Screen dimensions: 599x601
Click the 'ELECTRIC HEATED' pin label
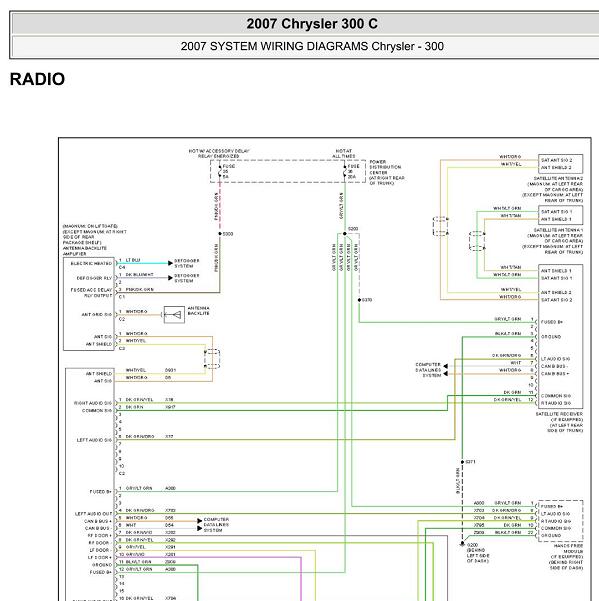91,264
